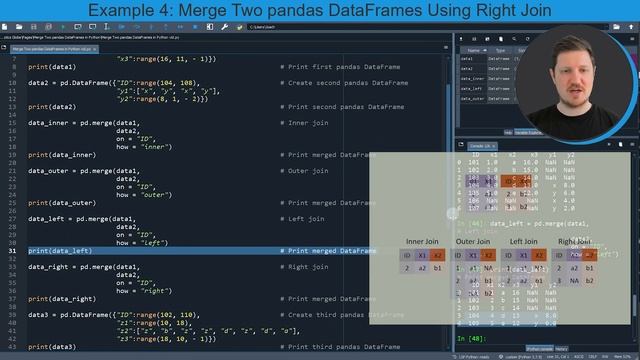The width and height of the screenshot is (640, 360).
Task: Click the console Remove all variables icon
Action: coord(620,144)
